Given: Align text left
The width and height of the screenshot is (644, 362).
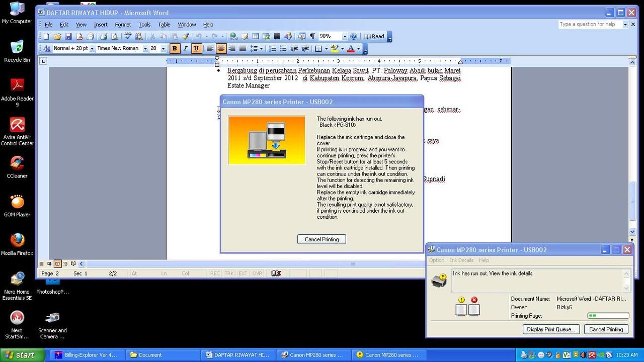Looking at the screenshot, I should coord(210,48).
